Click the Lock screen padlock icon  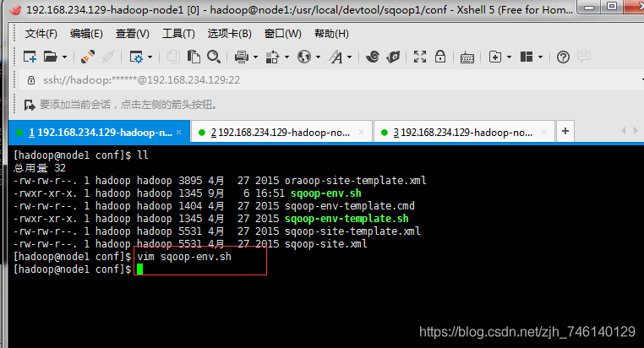[x=440, y=57]
